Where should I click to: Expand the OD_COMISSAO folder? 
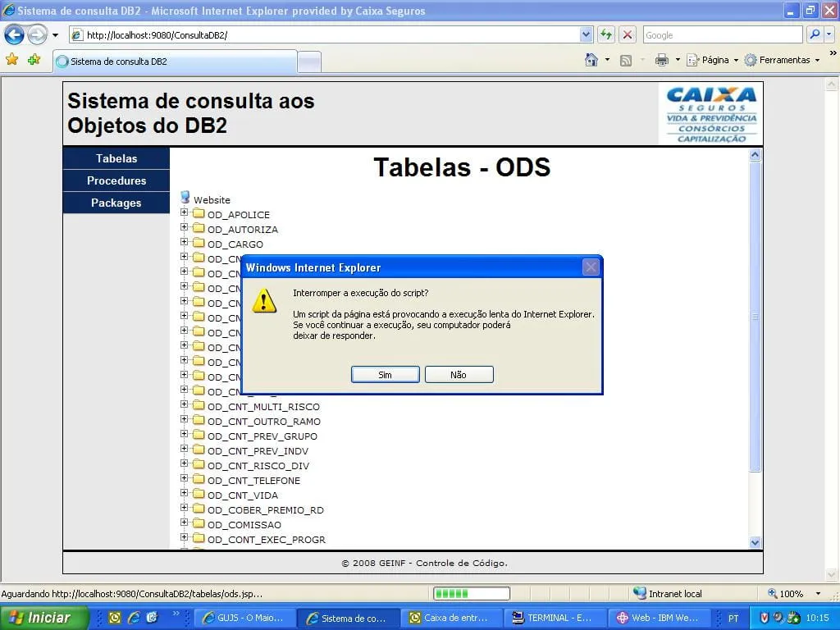(185, 523)
